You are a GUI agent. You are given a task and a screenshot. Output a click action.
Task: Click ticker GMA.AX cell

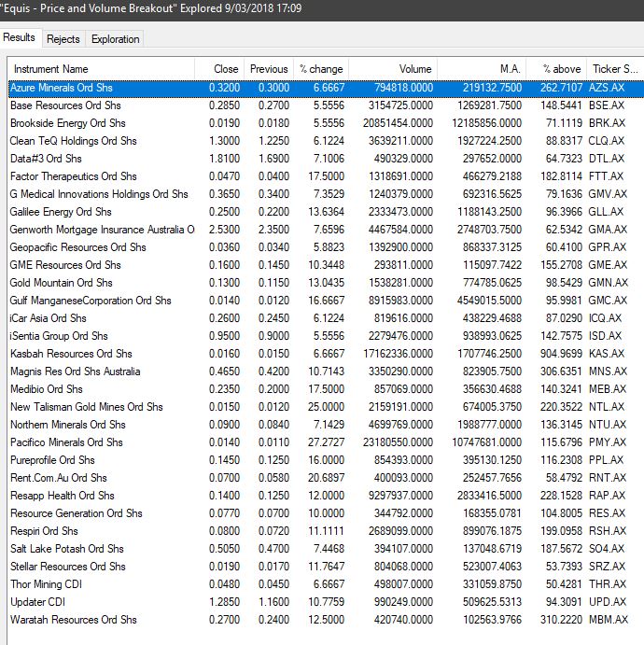tap(608, 229)
